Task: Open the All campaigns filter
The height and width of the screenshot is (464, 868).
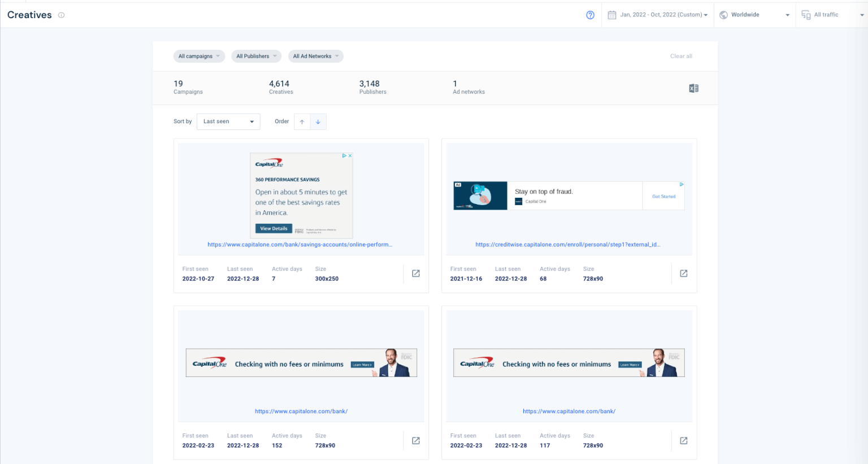Action: click(199, 56)
